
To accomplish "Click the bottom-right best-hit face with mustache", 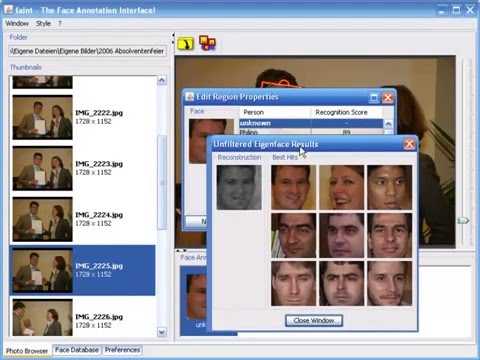I will 390,283.
